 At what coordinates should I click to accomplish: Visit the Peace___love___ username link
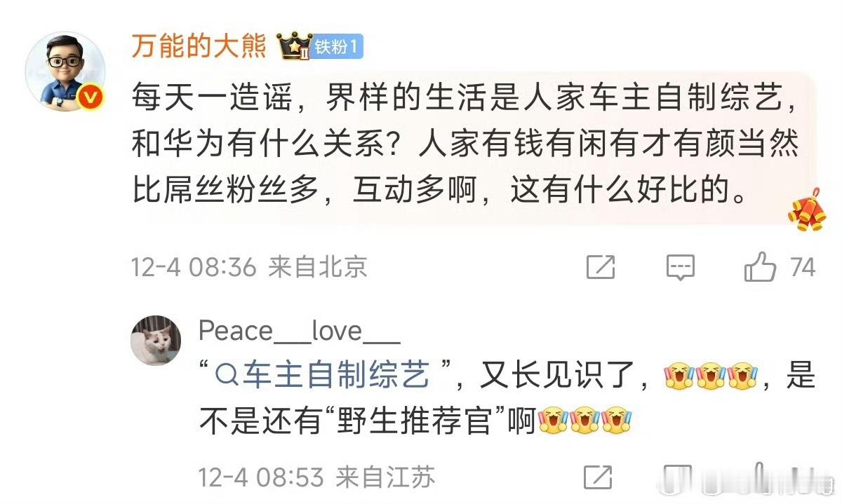299,330
